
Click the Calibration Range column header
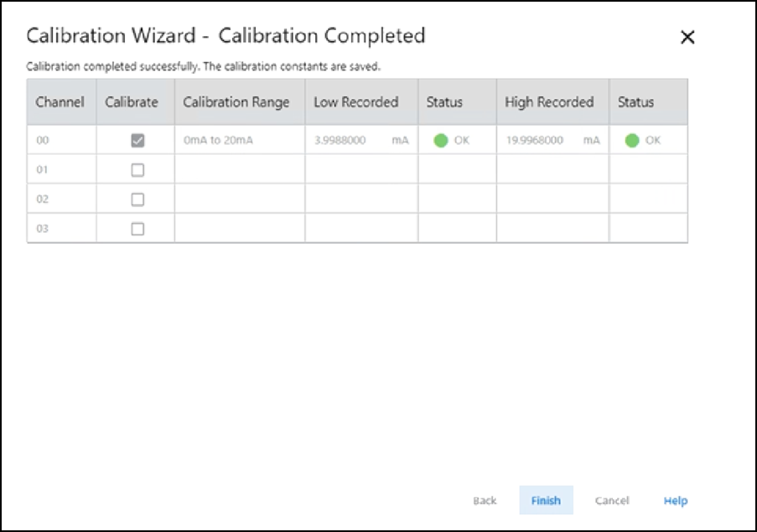point(236,102)
